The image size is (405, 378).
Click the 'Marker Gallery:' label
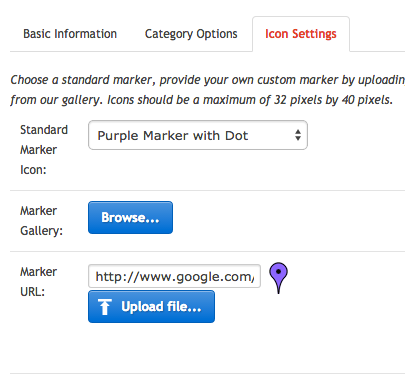point(41,221)
